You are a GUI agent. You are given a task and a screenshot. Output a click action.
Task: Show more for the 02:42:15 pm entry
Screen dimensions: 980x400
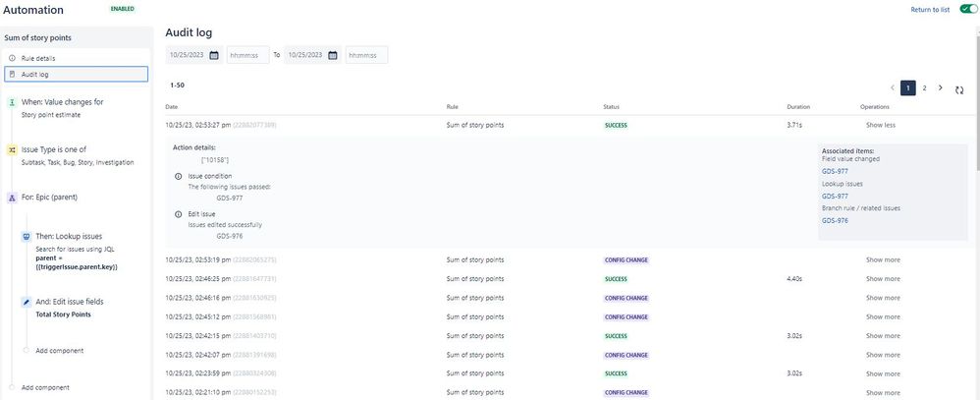tap(883, 336)
